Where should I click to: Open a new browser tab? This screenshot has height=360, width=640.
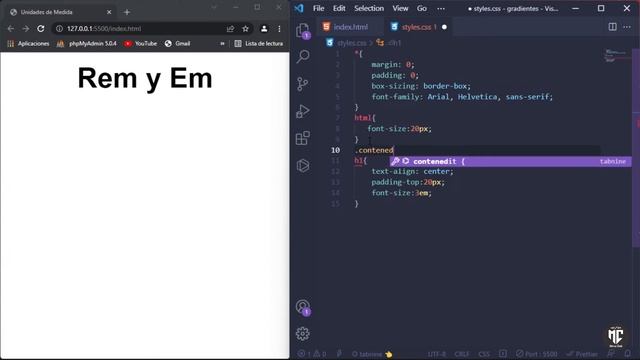tap(127, 12)
